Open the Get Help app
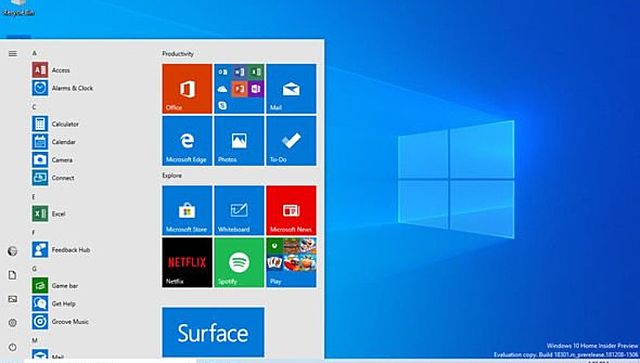The width and height of the screenshot is (640, 363). click(x=54, y=303)
